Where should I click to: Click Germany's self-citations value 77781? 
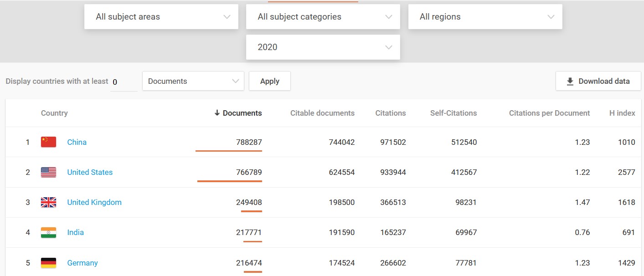click(x=466, y=263)
